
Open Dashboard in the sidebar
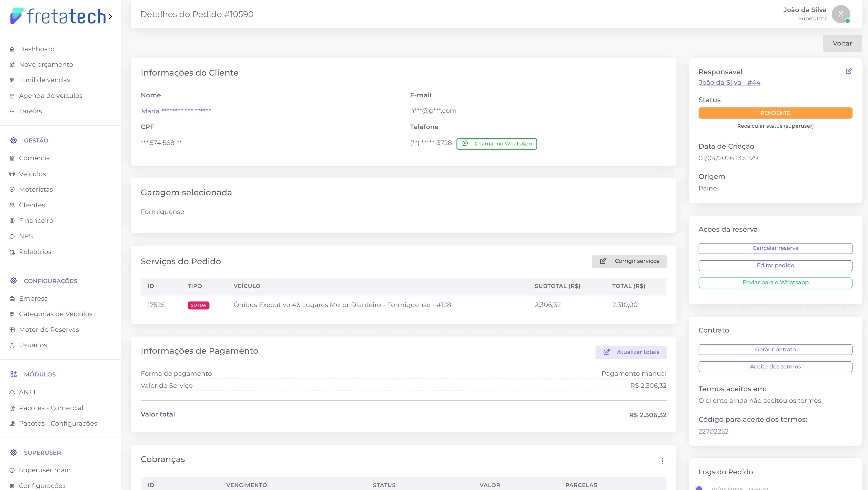(x=37, y=49)
